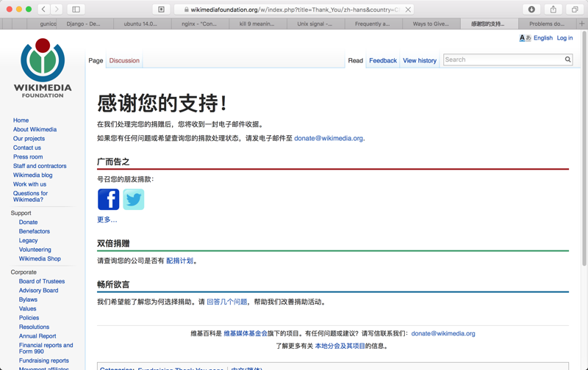
Task: Share on Twitter bird icon
Action: pos(134,199)
